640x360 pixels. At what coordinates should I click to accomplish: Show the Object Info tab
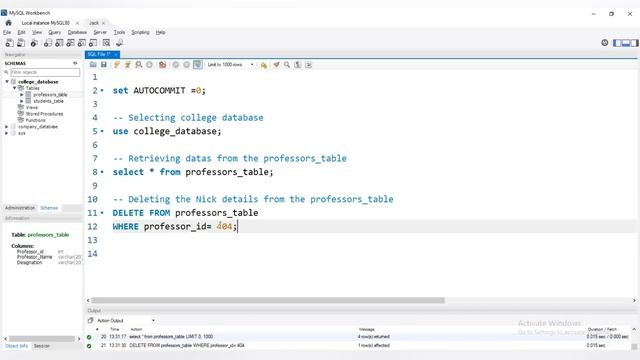point(16,346)
